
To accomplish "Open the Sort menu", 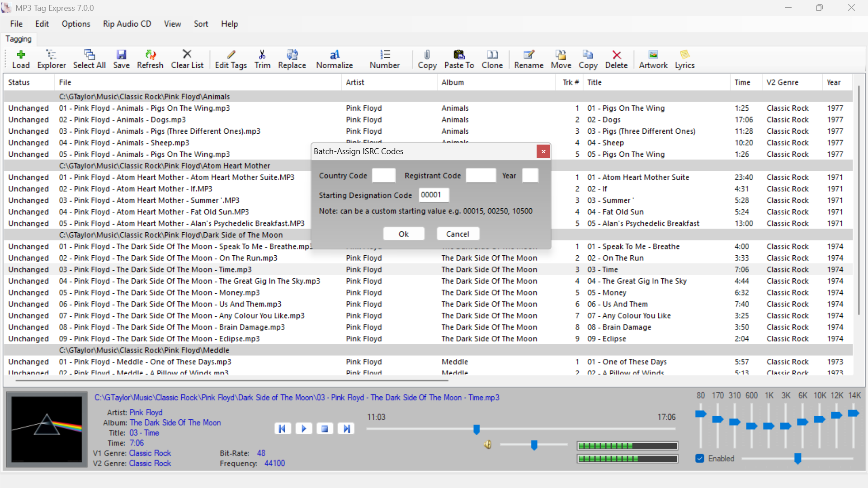I will [x=201, y=24].
